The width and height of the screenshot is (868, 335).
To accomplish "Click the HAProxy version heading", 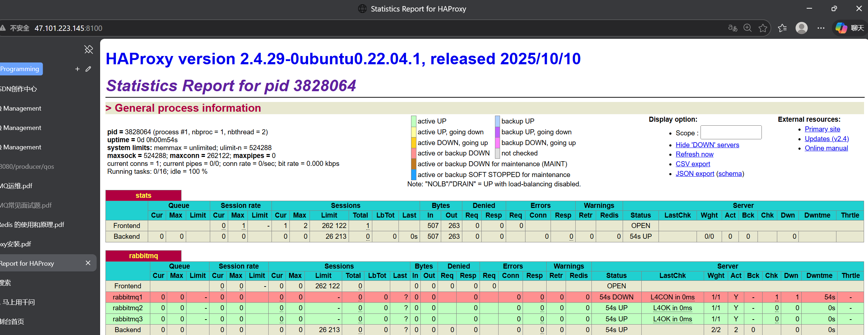I will [343, 59].
